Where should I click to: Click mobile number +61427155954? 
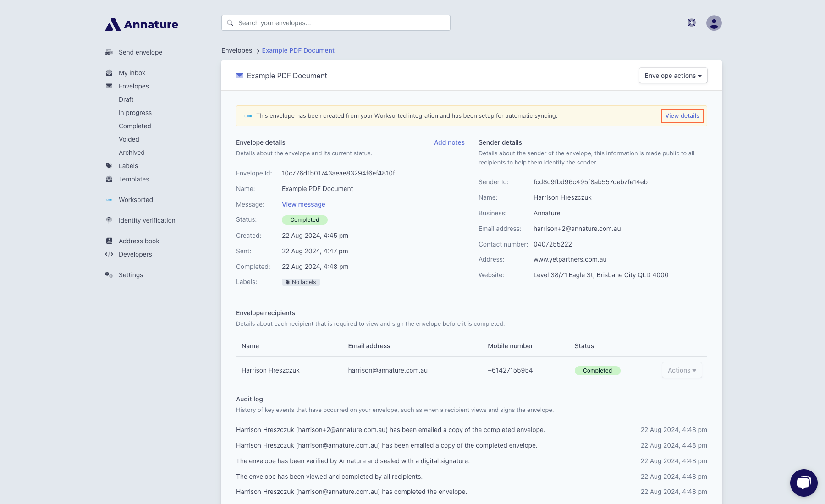510,370
